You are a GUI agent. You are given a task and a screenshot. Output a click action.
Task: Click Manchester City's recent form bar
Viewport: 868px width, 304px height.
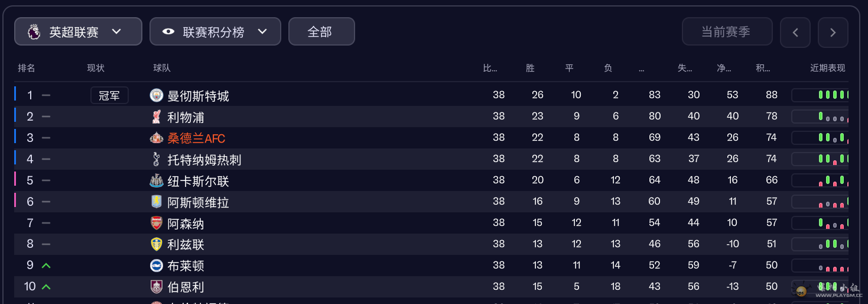click(820, 95)
